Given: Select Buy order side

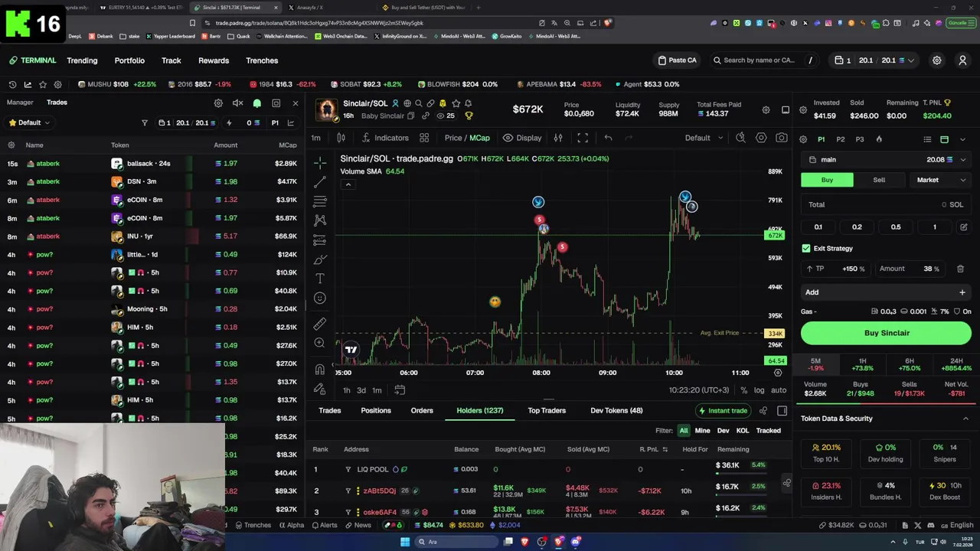Looking at the screenshot, I should point(827,180).
